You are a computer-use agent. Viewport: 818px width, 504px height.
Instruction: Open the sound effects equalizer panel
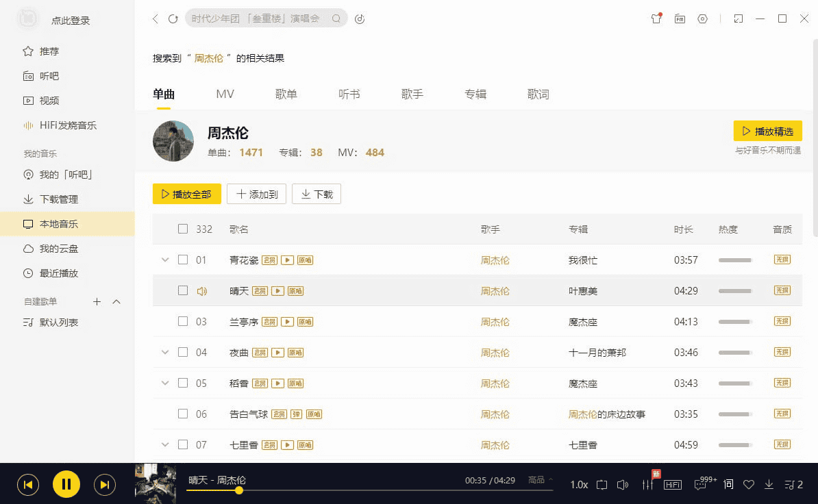tap(647, 484)
